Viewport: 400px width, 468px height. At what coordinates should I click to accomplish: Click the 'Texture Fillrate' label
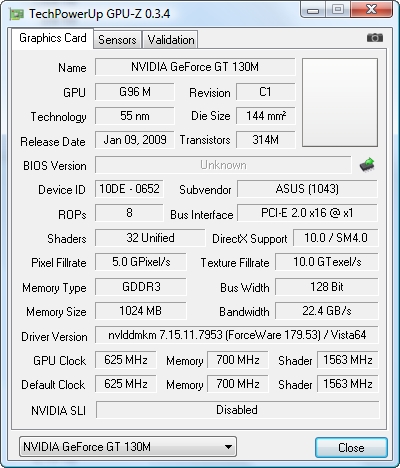click(x=235, y=263)
